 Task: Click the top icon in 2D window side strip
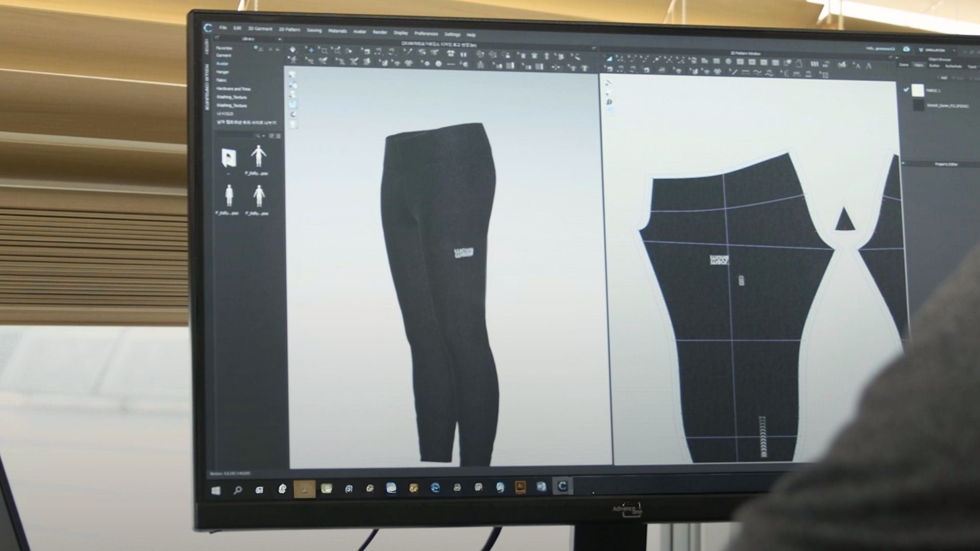pos(608,83)
